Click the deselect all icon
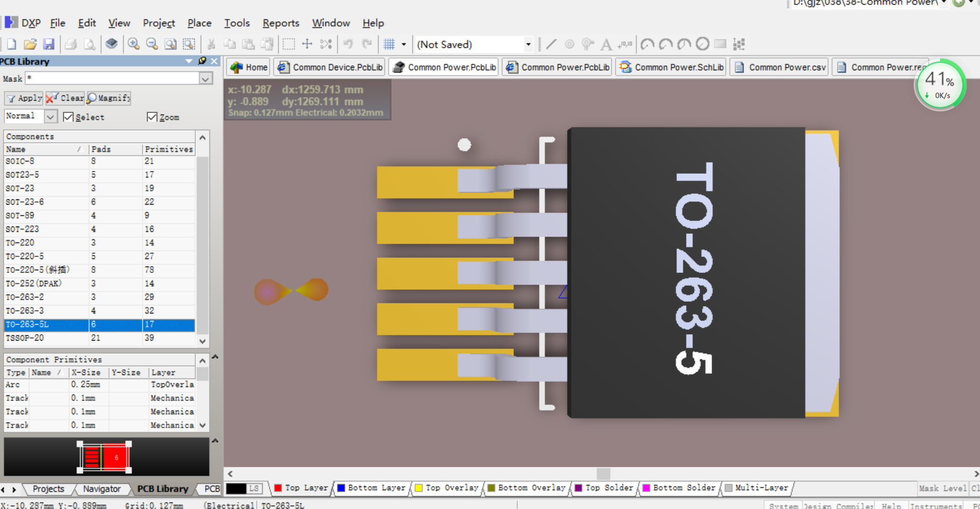The width and height of the screenshot is (980, 509). click(326, 44)
